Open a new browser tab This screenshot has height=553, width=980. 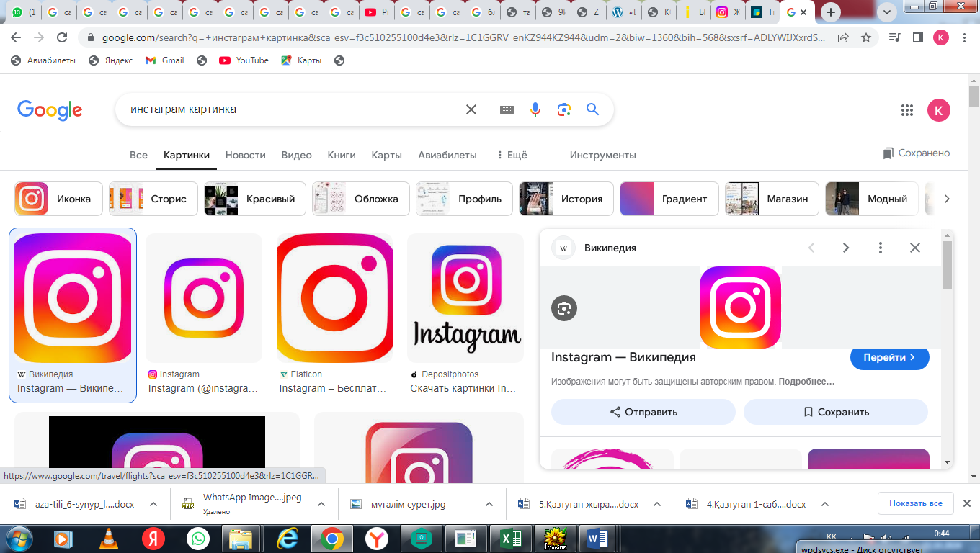pos(832,12)
